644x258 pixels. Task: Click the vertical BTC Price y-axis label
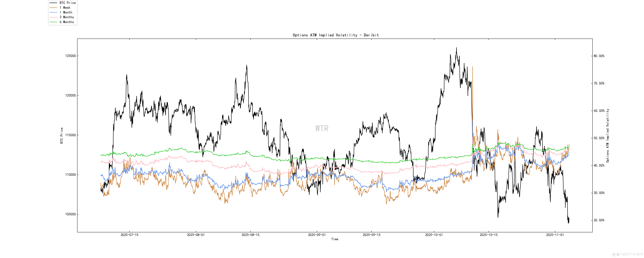coord(62,135)
